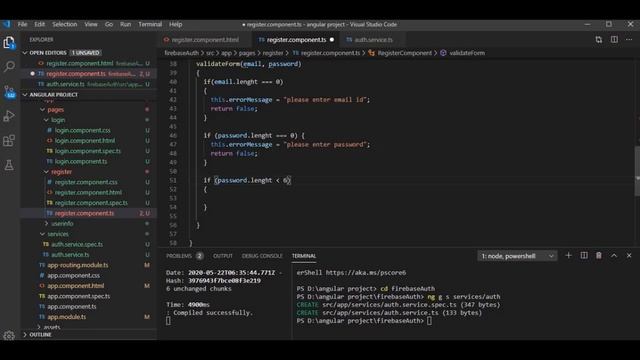
Task: Create a new terminal with plus icon
Action: pyautogui.click(x=568, y=256)
